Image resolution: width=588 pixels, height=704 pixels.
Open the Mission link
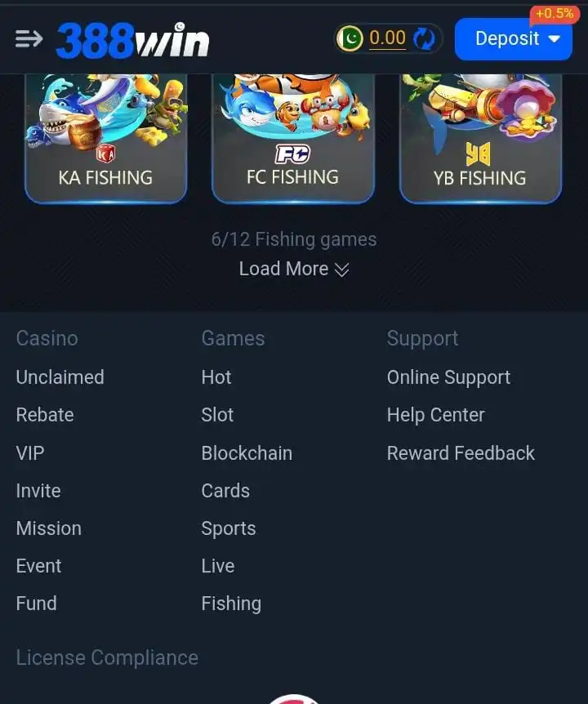click(49, 528)
